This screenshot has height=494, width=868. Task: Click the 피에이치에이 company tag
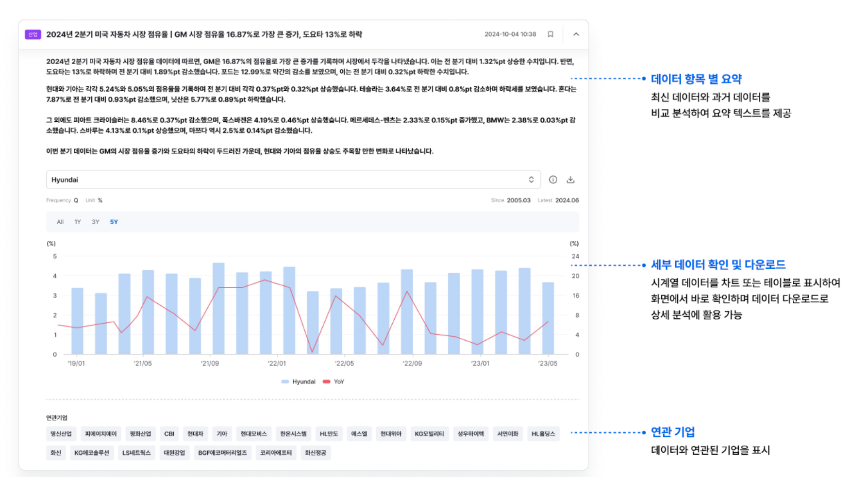100,433
